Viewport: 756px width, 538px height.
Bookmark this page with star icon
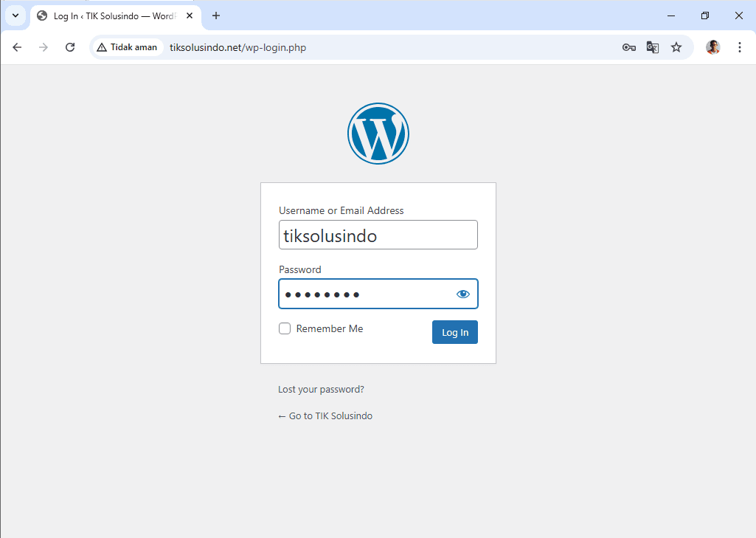tap(676, 47)
